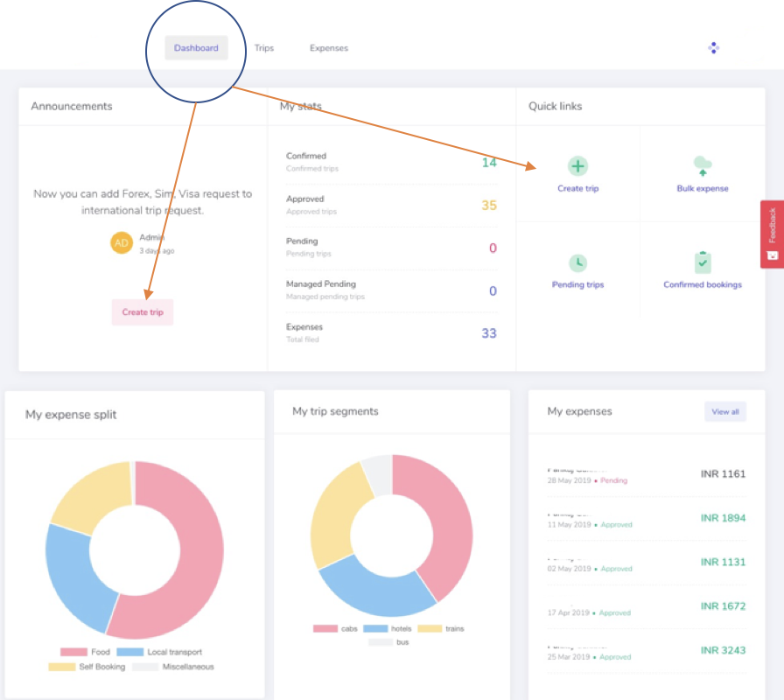This screenshot has width=784, height=700.
Task: Click the Confirmed bookings clipboard icon
Action: pyautogui.click(x=703, y=262)
